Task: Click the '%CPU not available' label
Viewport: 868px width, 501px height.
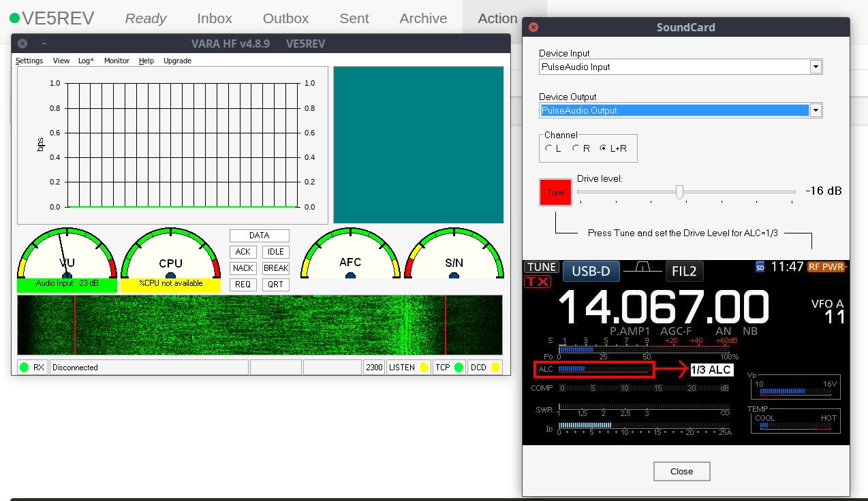Action: 170,285
